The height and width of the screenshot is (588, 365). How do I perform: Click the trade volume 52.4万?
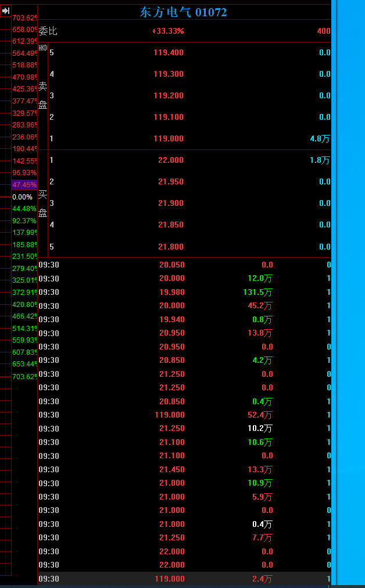tap(260, 415)
